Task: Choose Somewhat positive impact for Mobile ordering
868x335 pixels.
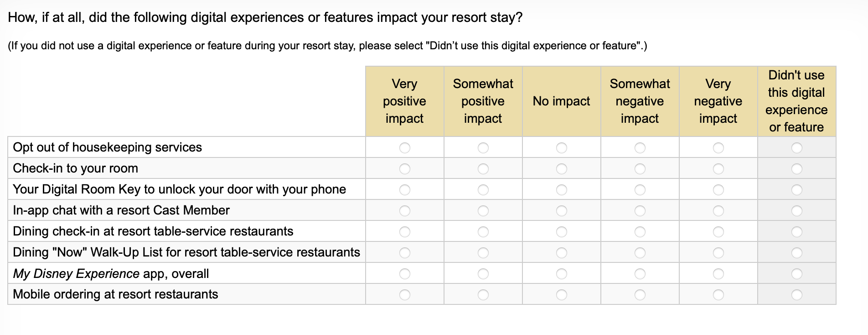Action: point(483,295)
